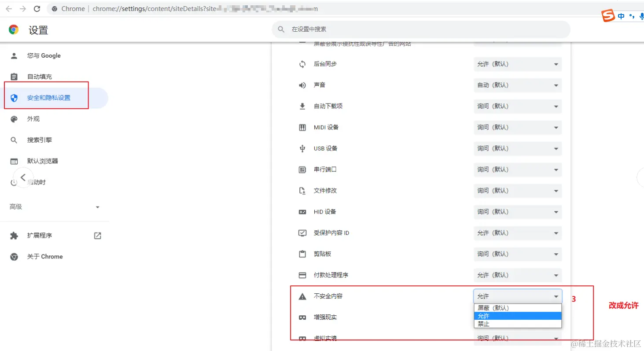Click the Sogou 中 language indicator
644x351 pixels.
621,16
